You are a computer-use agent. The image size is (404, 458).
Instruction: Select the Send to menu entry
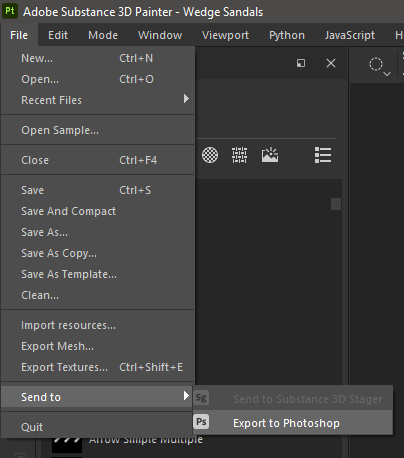pyautogui.click(x=98, y=397)
